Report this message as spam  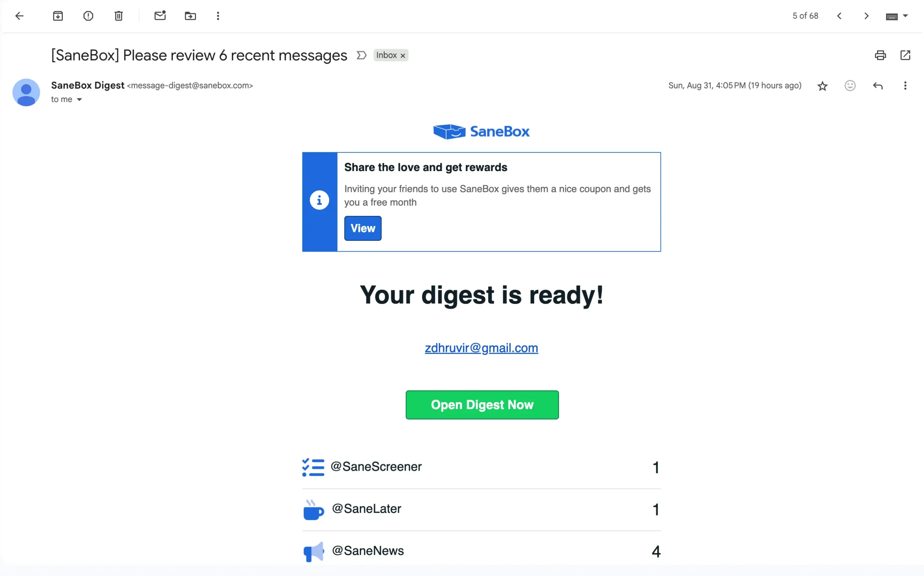pos(88,16)
